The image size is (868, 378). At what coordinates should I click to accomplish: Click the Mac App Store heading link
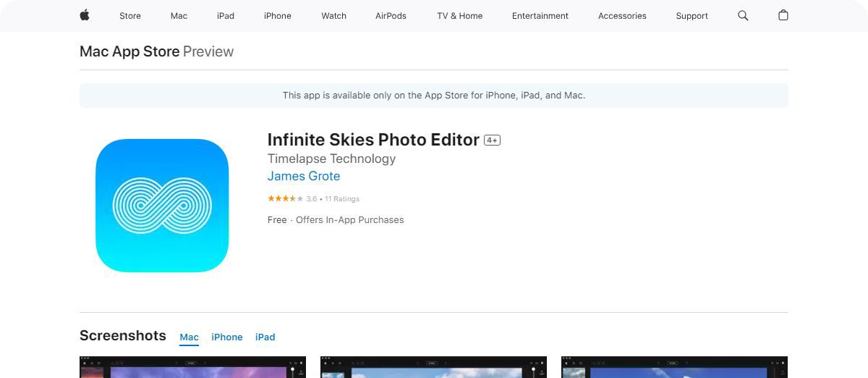click(x=129, y=51)
